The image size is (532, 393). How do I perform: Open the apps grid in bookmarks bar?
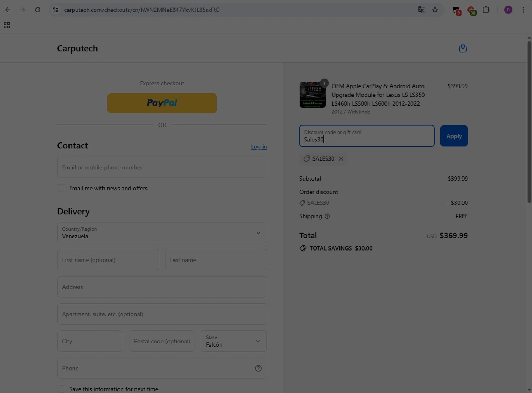point(7,25)
